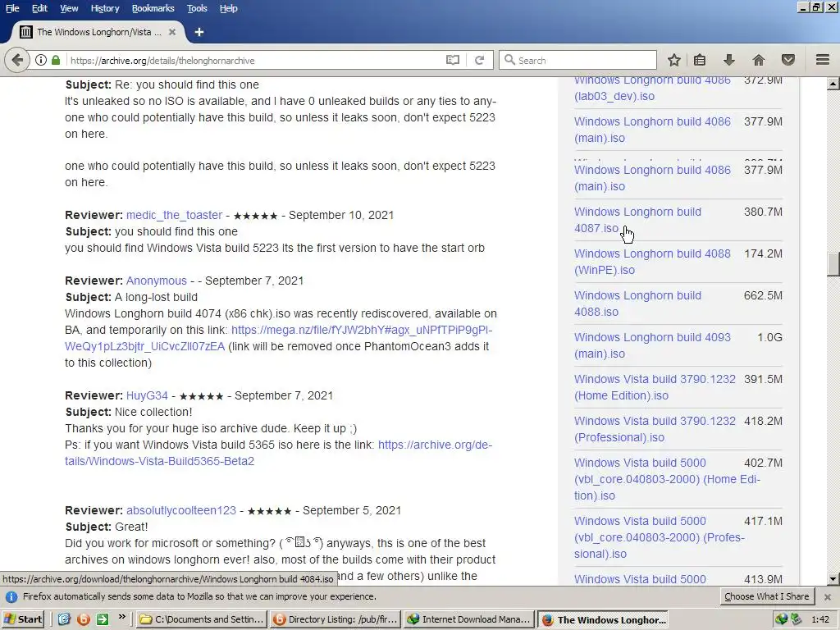Image resolution: width=840 pixels, height=630 pixels.
Task: Open reviewer medic_the_toaster profile link
Action: pos(174,215)
